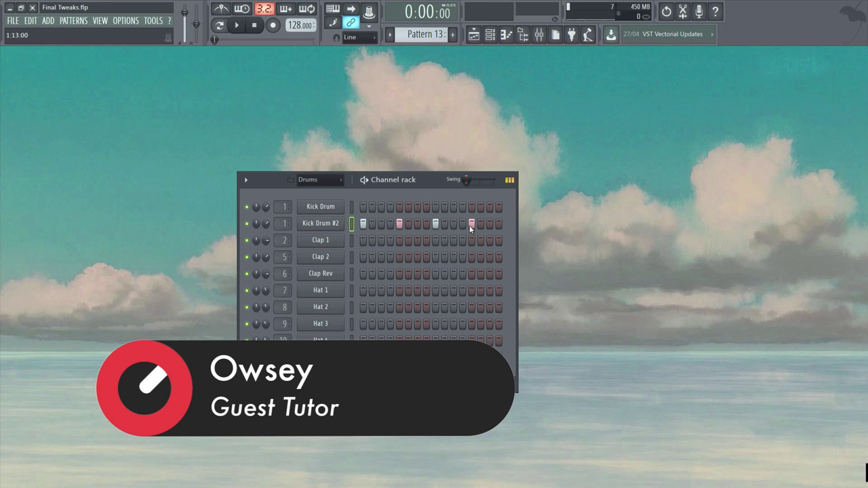Open the Playlist view icon

pyautogui.click(x=474, y=35)
